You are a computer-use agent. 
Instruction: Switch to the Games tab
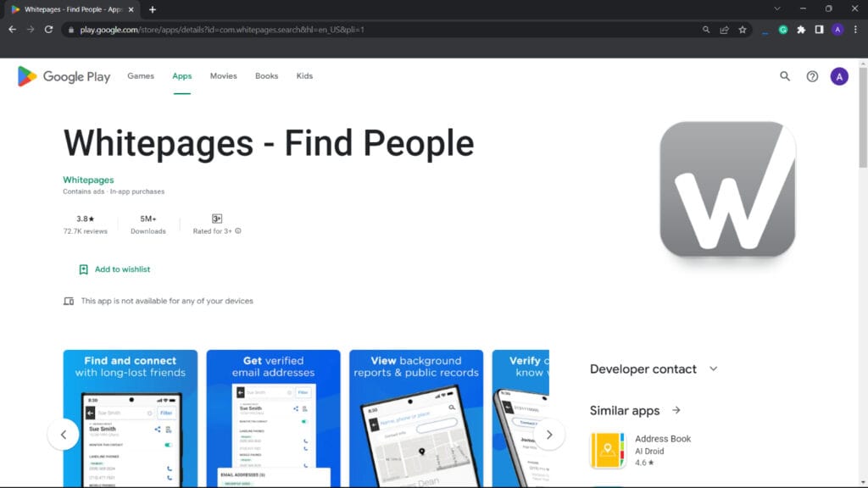(141, 76)
